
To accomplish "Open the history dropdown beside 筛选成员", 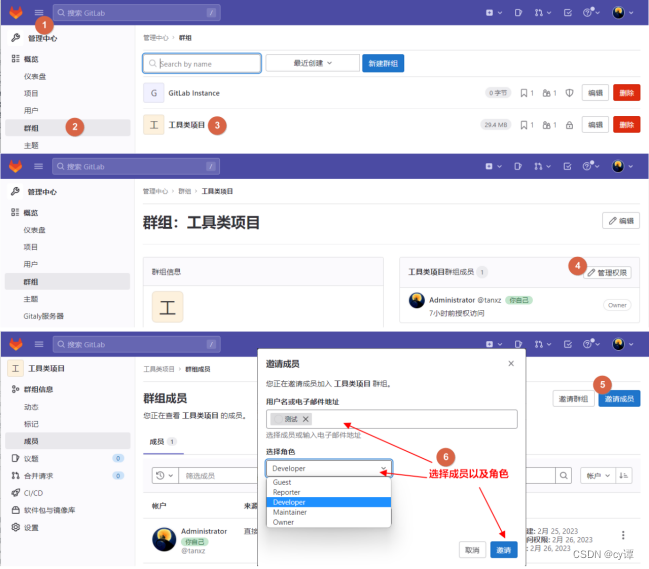I will click(x=165, y=475).
